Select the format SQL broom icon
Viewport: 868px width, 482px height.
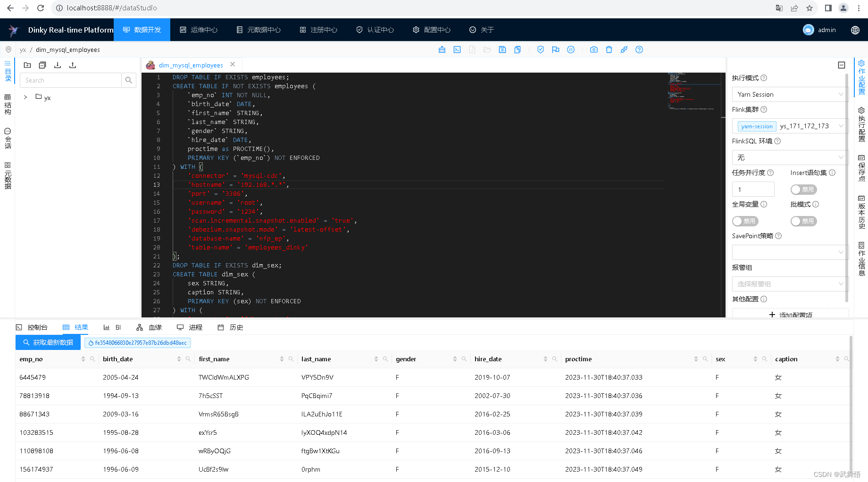pos(442,50)
